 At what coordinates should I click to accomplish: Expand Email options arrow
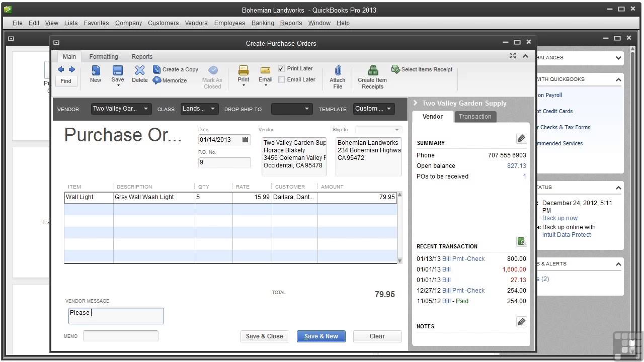tap(266, 85)
